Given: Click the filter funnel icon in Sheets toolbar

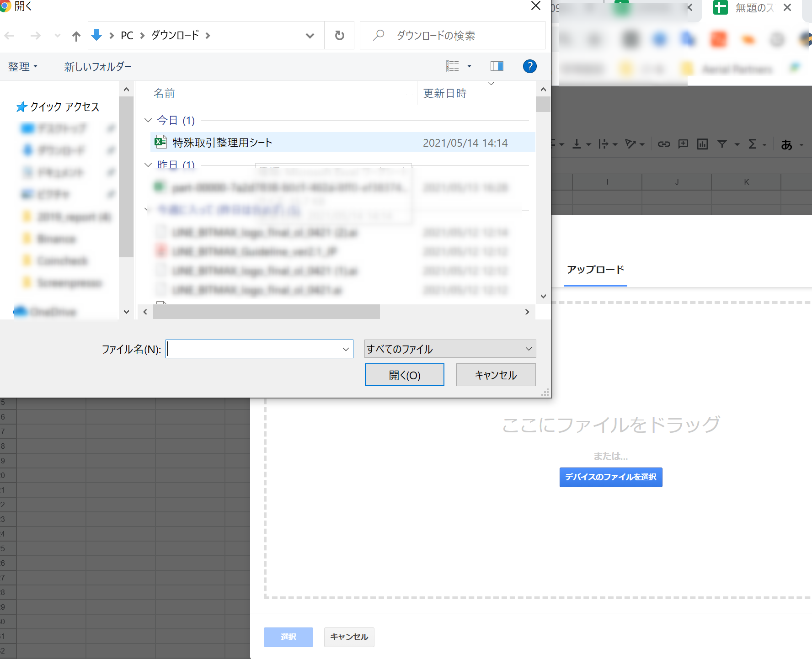Looking at the screenshot, I should coord(722,144).
